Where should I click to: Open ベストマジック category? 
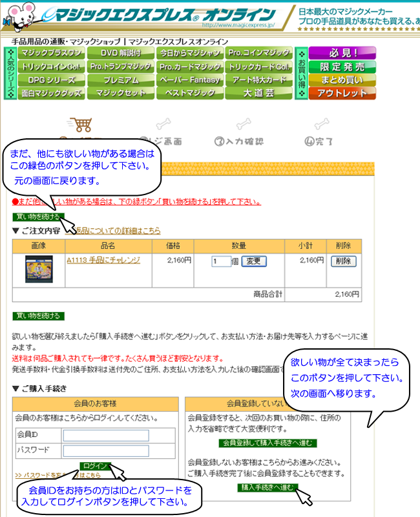(x=190, y=93)
